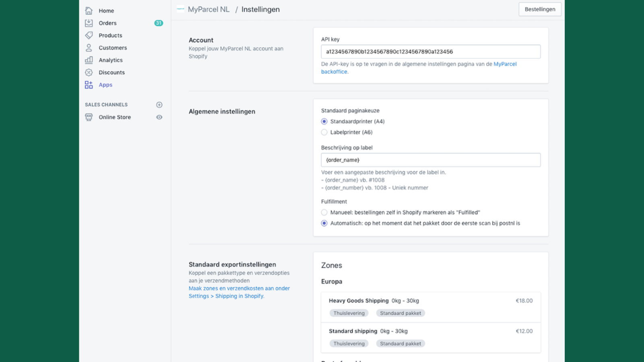
Task: Click the SALES CHANNELS section header
Action: click(106, 105)
